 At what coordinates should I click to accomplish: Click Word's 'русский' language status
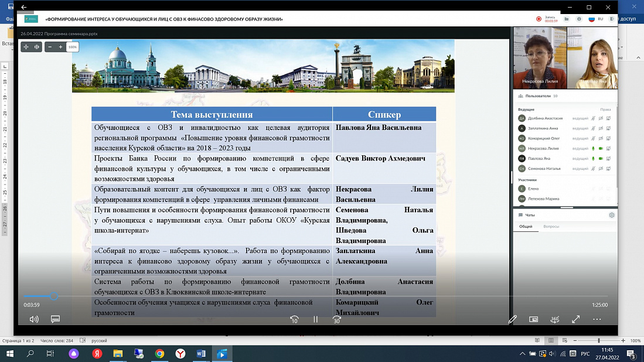coord(99,341)
